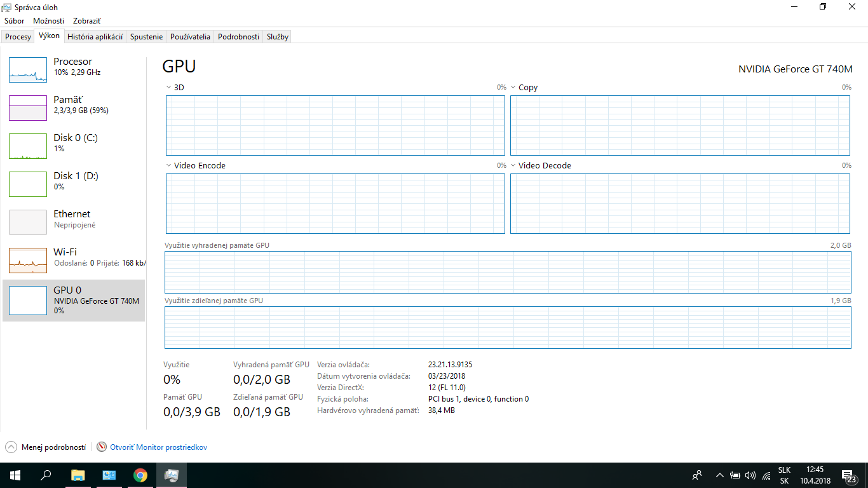Open the Video Encode graph dropdown
868x488 pixels.
pos(168,166)
